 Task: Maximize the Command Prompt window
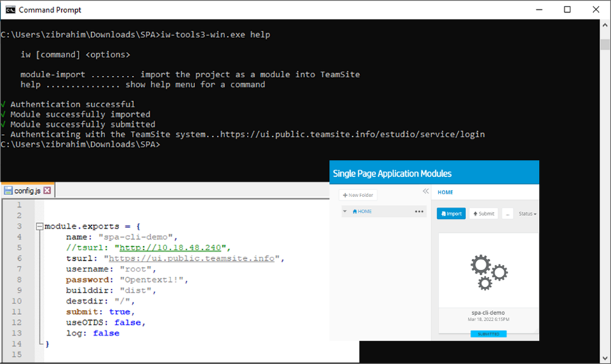point(567,10)
